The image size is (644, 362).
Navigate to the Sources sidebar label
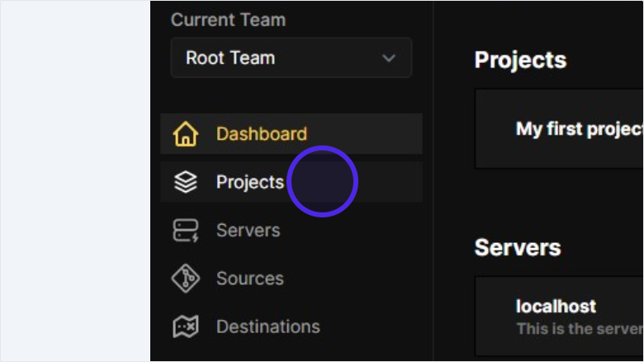249,279
